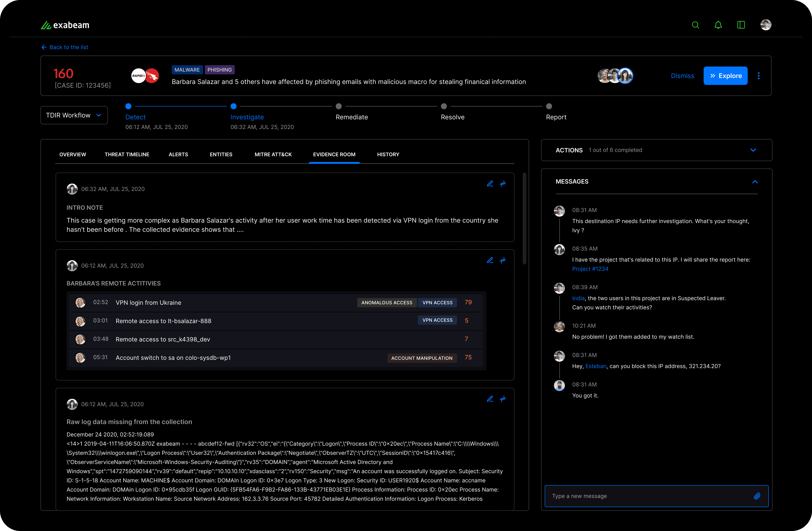Open search with the magnifier icon
The image size is (812, 531).
point(695,25)
